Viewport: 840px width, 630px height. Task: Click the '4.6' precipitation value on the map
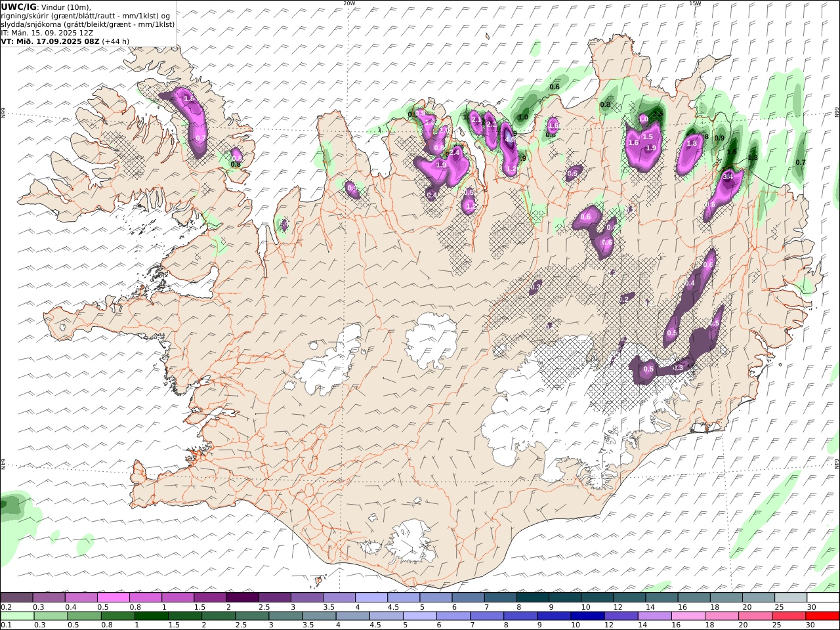[510, 139]
